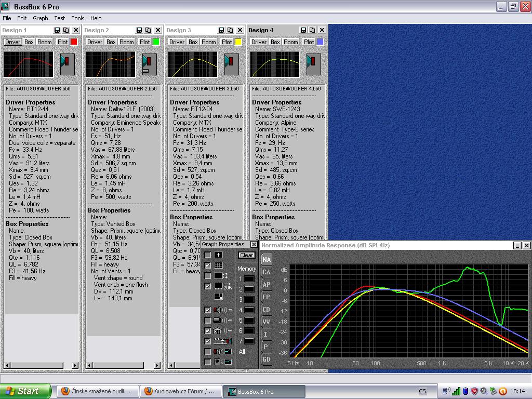Untick the grid lines checkbox in Graph Properties
This screenshot has width=532, height=399.
coord(208,265)
